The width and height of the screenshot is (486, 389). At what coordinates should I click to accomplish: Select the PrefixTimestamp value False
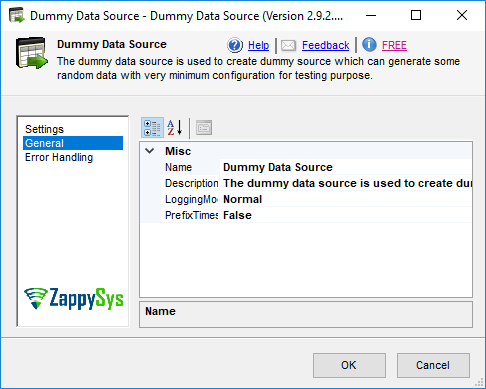pos(346,215)
